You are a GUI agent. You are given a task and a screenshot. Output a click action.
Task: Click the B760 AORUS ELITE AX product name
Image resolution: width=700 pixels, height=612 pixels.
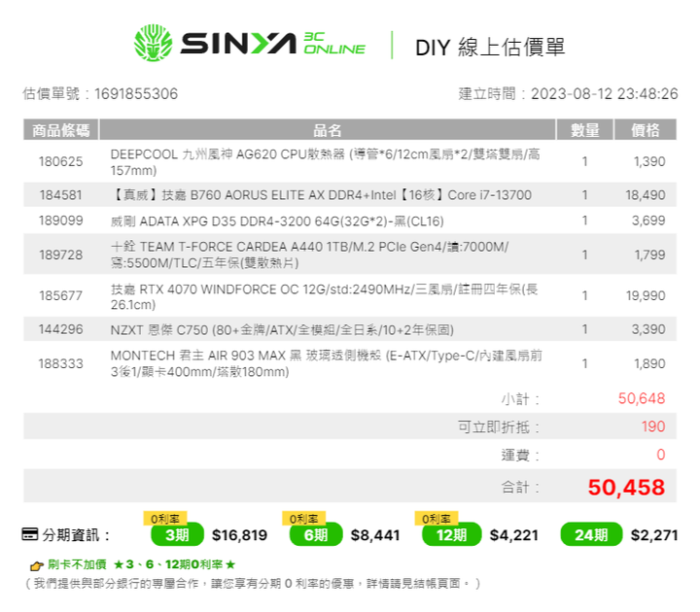click(x=321, y=195)
